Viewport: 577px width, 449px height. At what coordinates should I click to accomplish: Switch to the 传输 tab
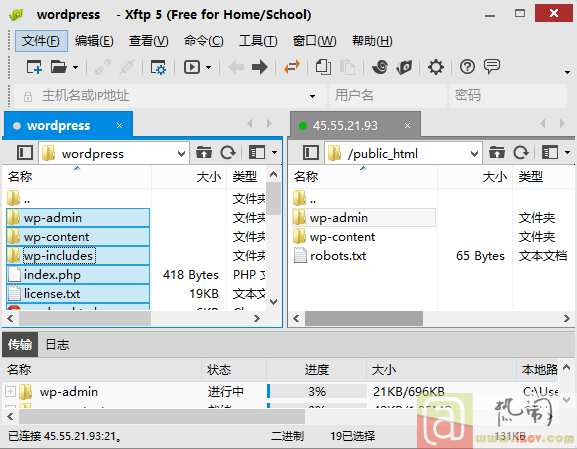[x=20, y=345]
